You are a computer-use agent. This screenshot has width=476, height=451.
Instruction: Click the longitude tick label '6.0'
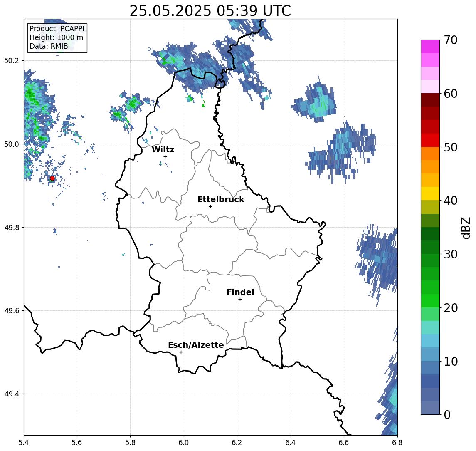click(x=184, y=443)
